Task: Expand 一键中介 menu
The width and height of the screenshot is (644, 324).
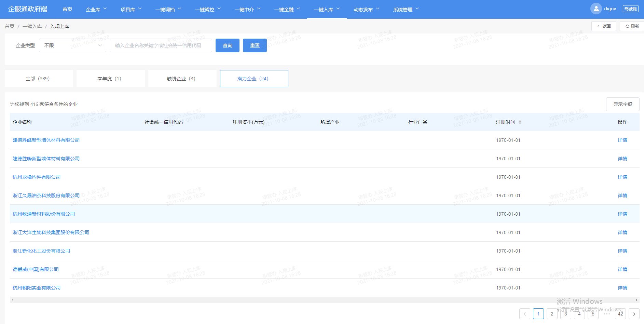Action: [247, 9]
